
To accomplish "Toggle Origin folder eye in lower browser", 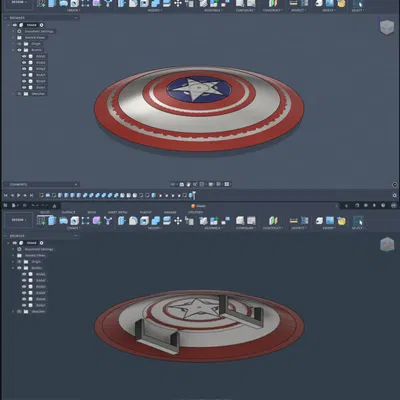I will click(x=19, y=262).
